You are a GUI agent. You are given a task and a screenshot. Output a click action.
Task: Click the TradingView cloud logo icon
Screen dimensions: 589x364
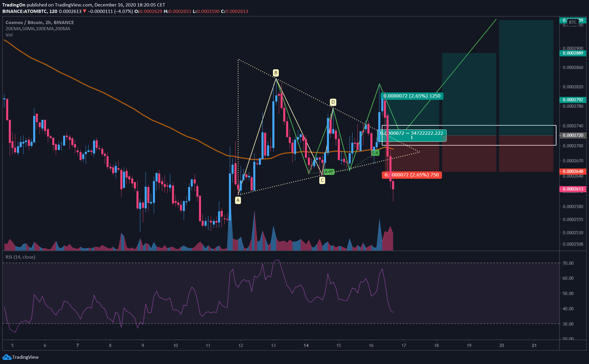point(6,357)
